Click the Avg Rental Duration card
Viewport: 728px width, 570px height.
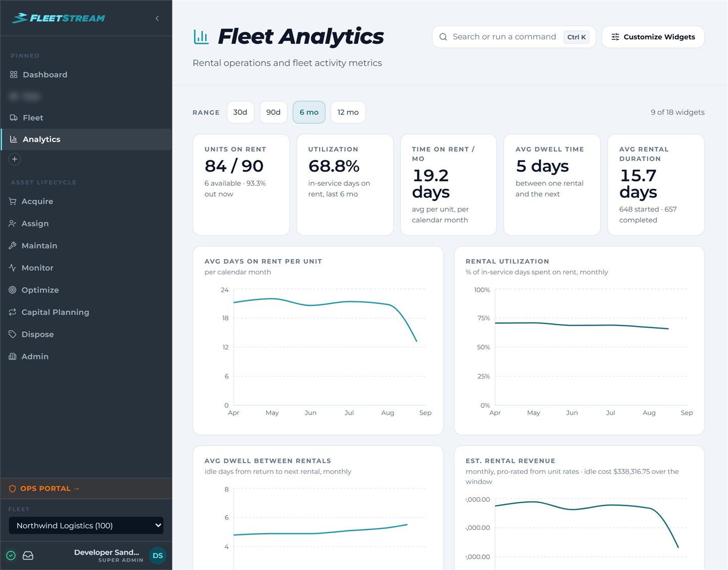pyautogui.click(x=656, y=185)
